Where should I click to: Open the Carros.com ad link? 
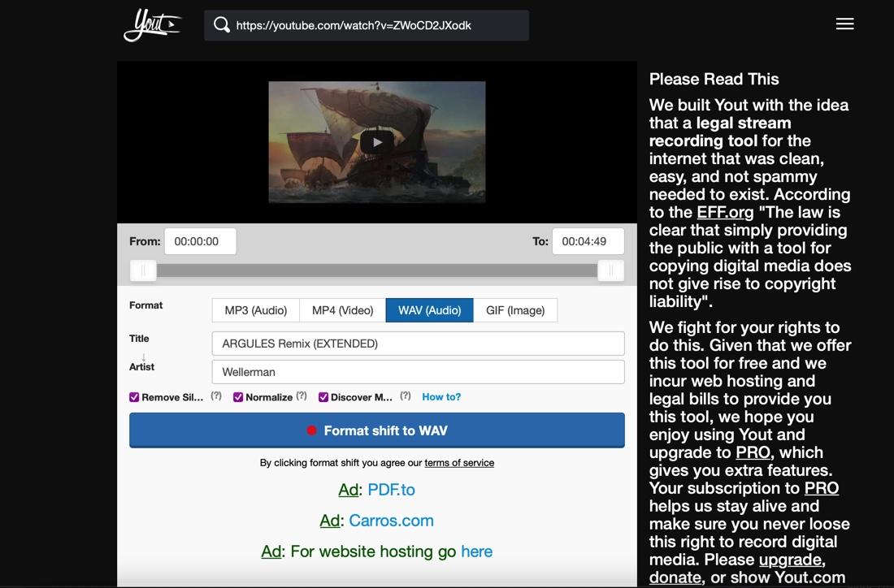coord(391,521)
